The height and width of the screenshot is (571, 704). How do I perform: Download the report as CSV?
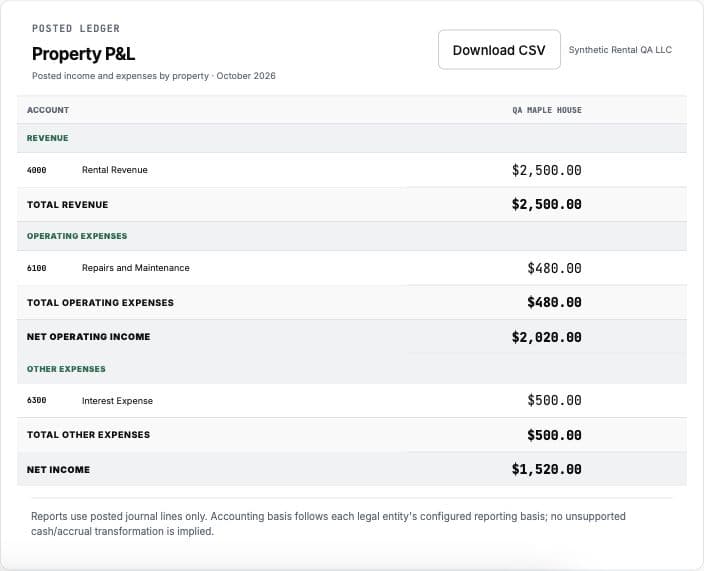click(499, 50)
